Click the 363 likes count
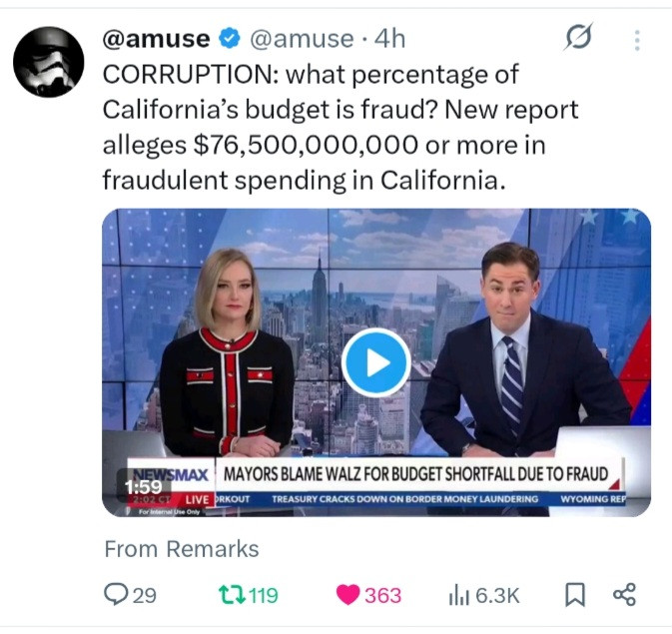 pos(383,595)
